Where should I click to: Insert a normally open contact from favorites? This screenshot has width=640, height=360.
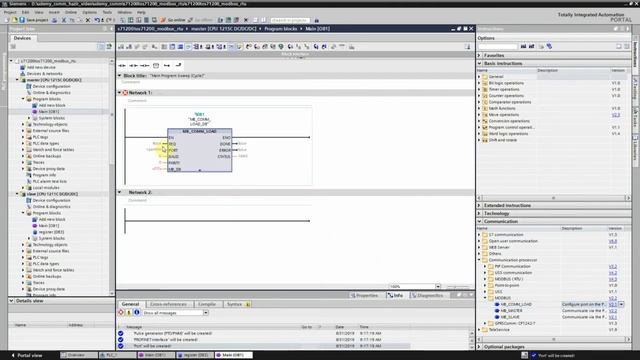point(122,65)
